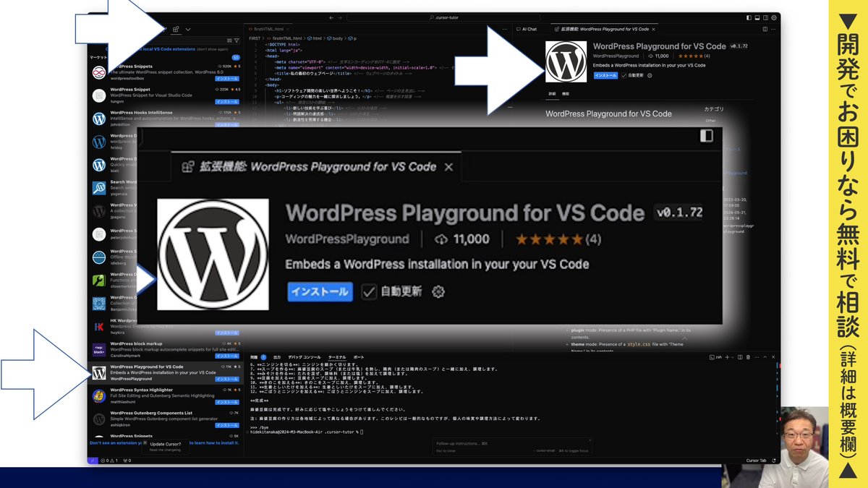Switch to the ターミナル panel tab
Image resolution: width=868 pixels, height=488 pixels.
[337, 357]
